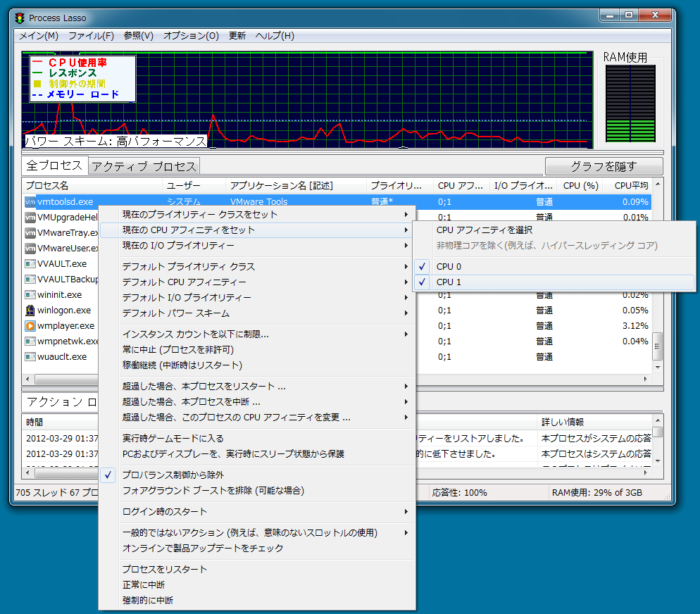Expand デフォルト CPU アフィニティー submenu
The width and height of the screenshot is (700, 614).
(258, 282)
